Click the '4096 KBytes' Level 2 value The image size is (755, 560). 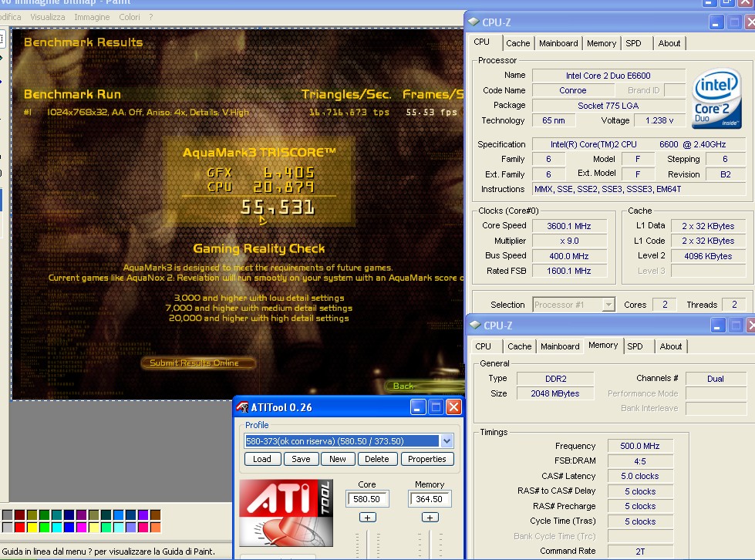click(708, 256)
